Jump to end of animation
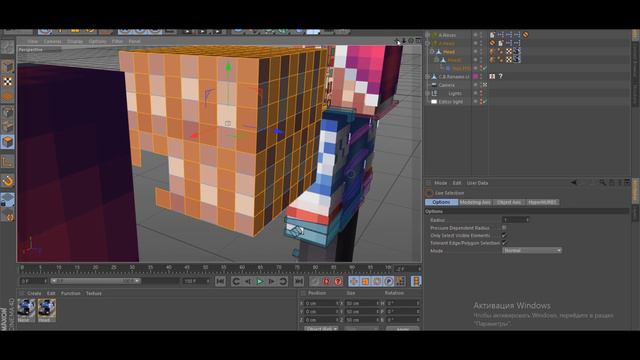Viewport: 640px width, 360px height. point(299,281)
